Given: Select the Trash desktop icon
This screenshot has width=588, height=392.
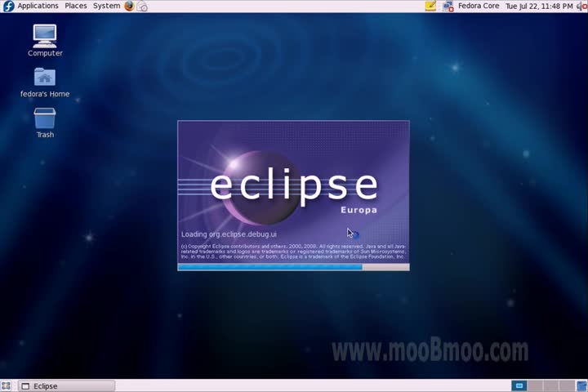Looking at the screenshot, I should (x=45, y=123).
